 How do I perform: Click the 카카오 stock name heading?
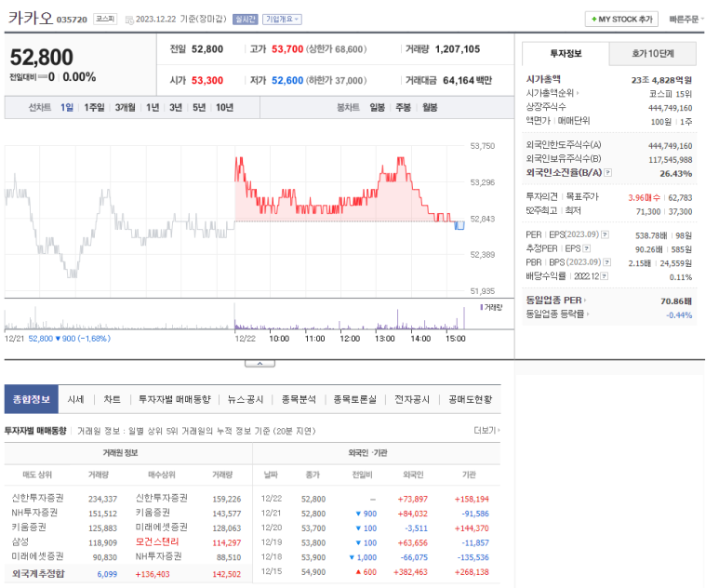31,18
